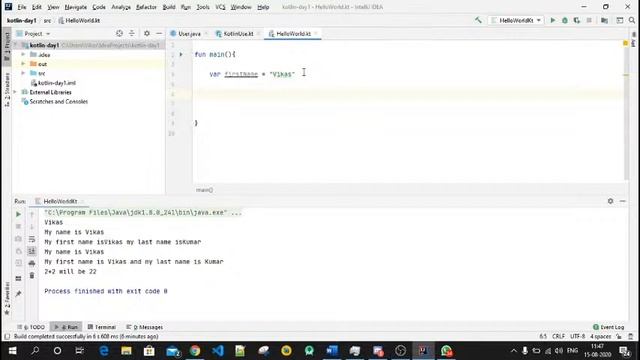Open the Terminal tool window

pyautogui.click(x=102, y=327)
